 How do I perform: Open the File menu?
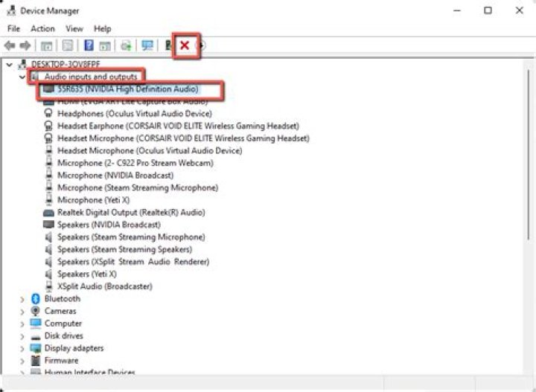tap(13, 29)
